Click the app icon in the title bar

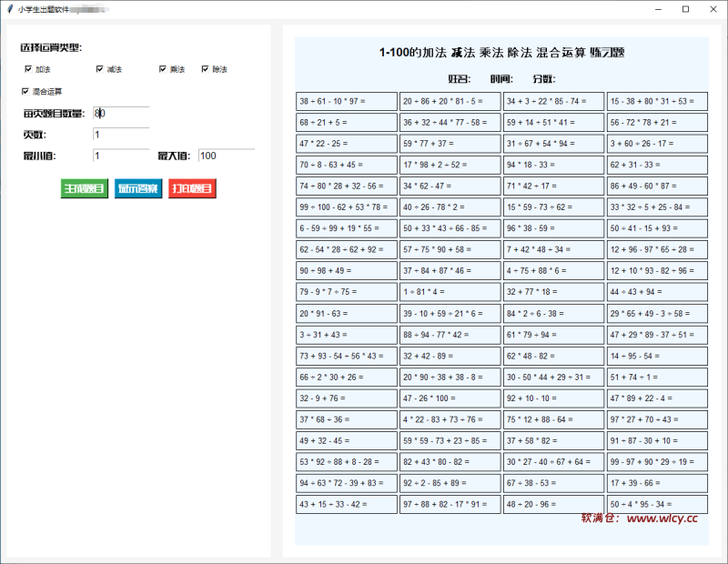pos(11,8)
